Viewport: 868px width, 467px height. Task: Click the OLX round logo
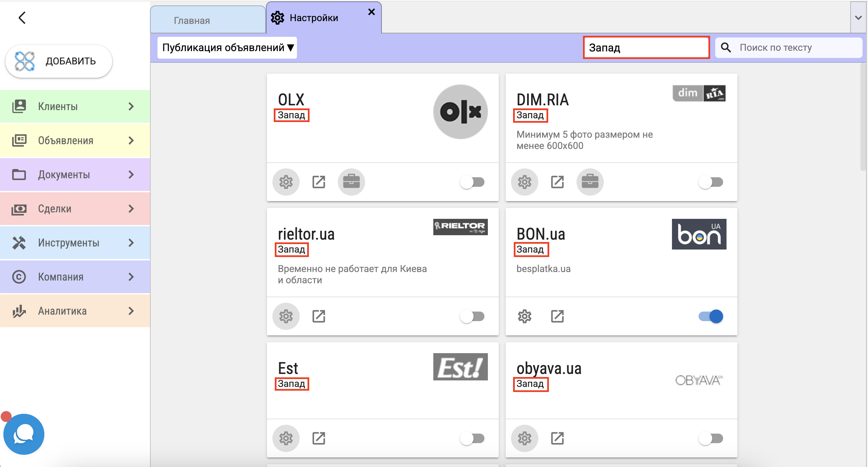click(x=460, y=112)
